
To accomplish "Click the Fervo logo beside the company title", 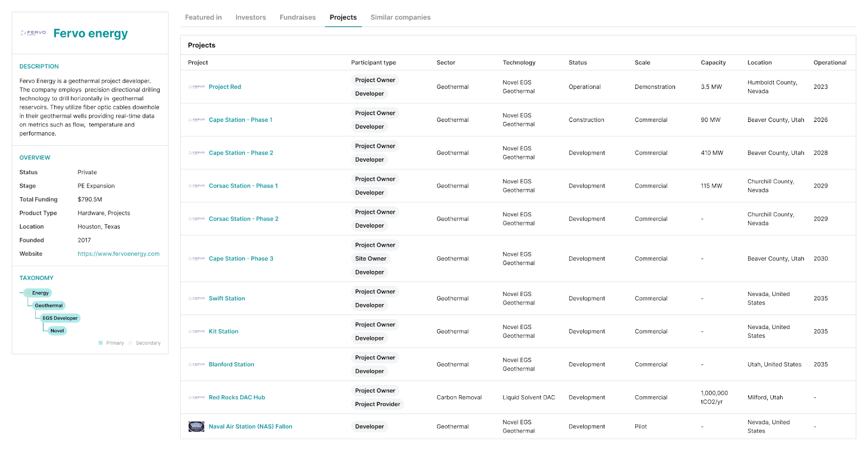I will coord(33,33).
